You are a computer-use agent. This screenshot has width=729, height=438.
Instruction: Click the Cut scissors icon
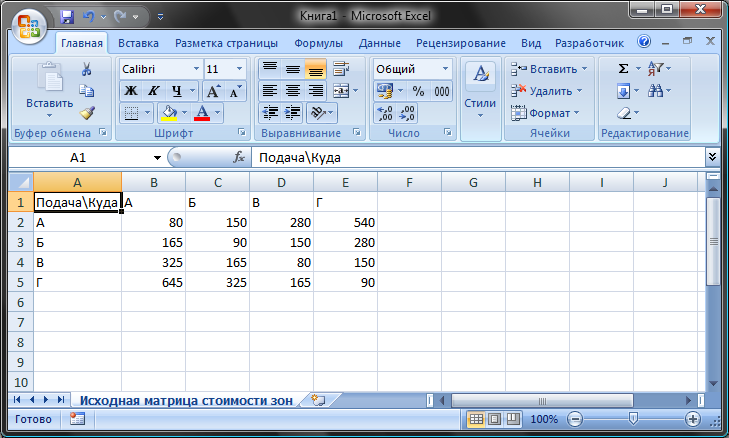pos(87,69)
